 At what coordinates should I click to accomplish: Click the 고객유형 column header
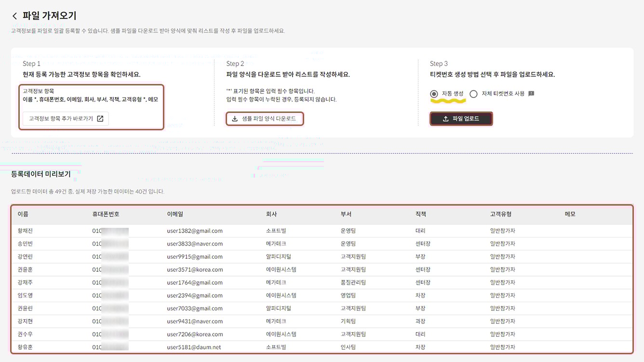500,214
